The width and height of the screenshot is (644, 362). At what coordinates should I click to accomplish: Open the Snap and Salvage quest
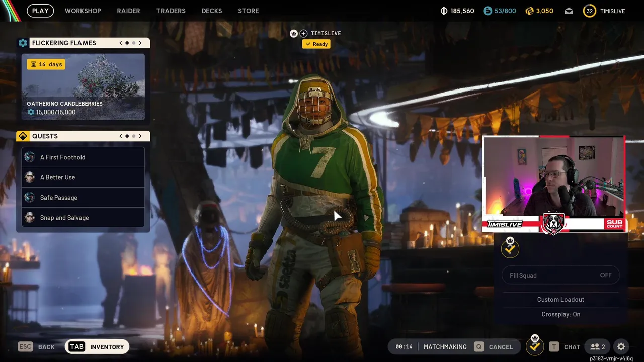point(83,218)
